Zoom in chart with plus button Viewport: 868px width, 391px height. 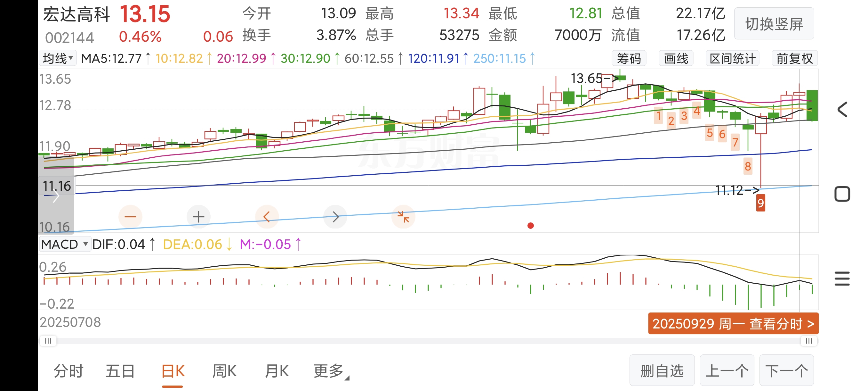coord(198,217)
